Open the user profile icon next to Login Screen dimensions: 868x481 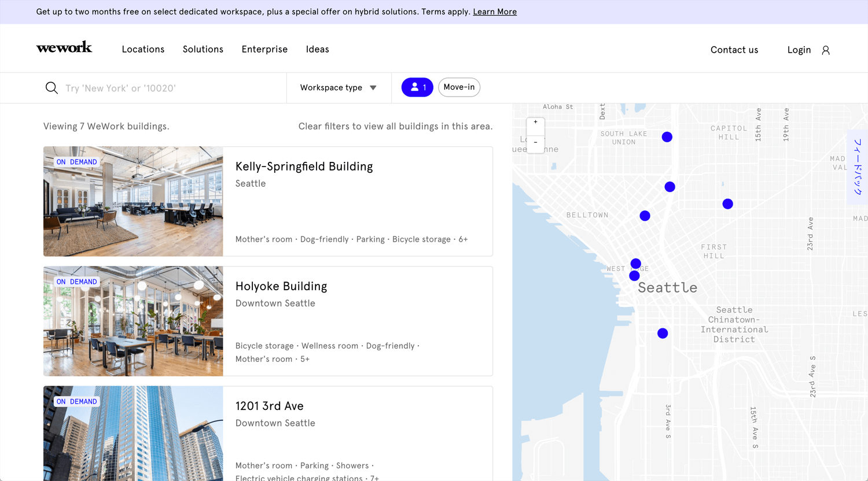[x=826, y=50]
